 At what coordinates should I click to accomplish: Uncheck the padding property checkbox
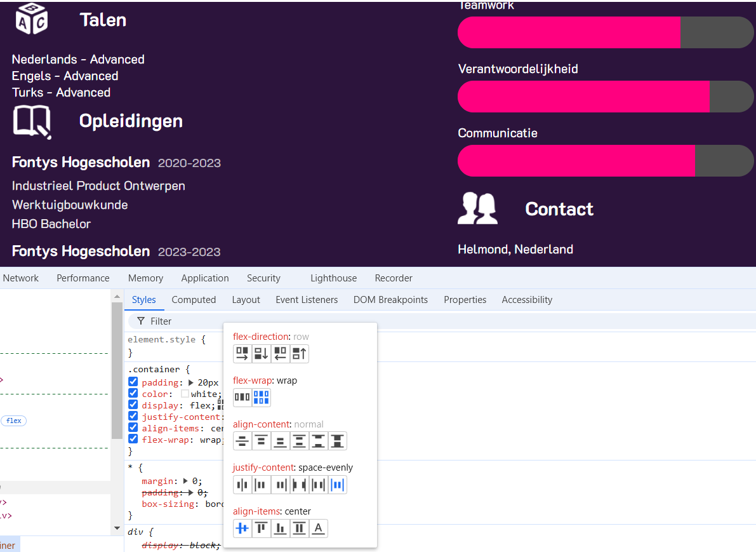pos(133,382)
